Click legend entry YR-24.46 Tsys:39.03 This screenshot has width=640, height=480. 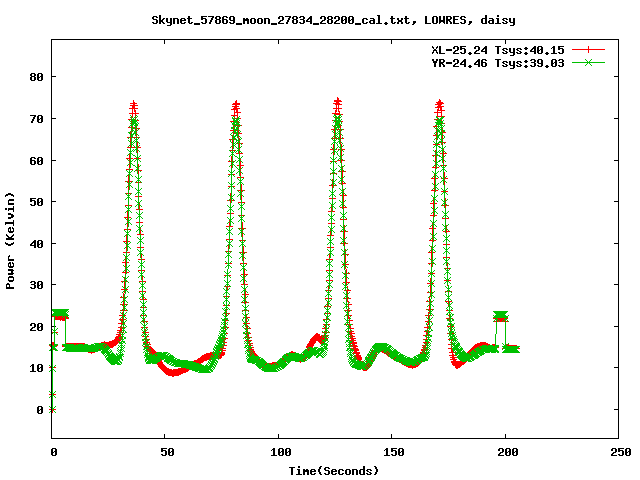(x=498, y=63)
